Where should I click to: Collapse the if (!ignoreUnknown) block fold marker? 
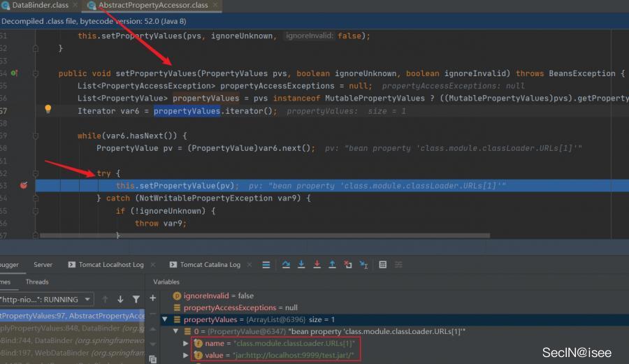[36, 211]
